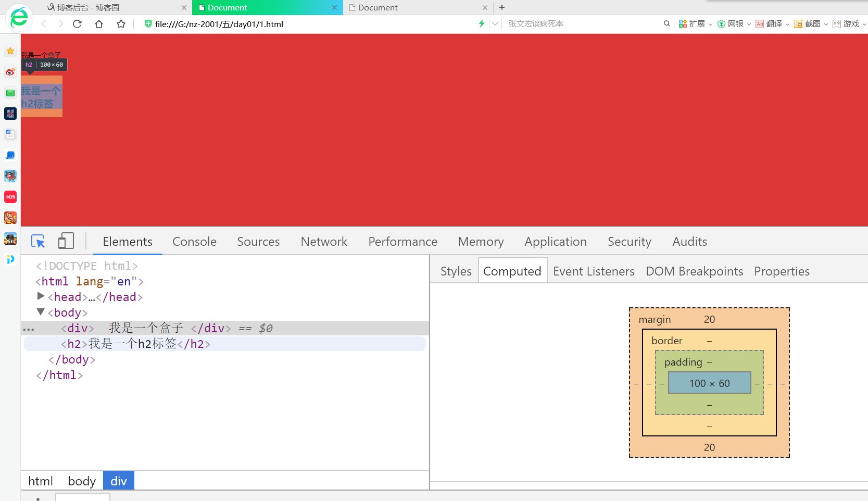Image resolution: width=868 pixels, height=501 pixels.
Task: Expand the 截图 dropdown arrow
Action: (x=826, y=24)
